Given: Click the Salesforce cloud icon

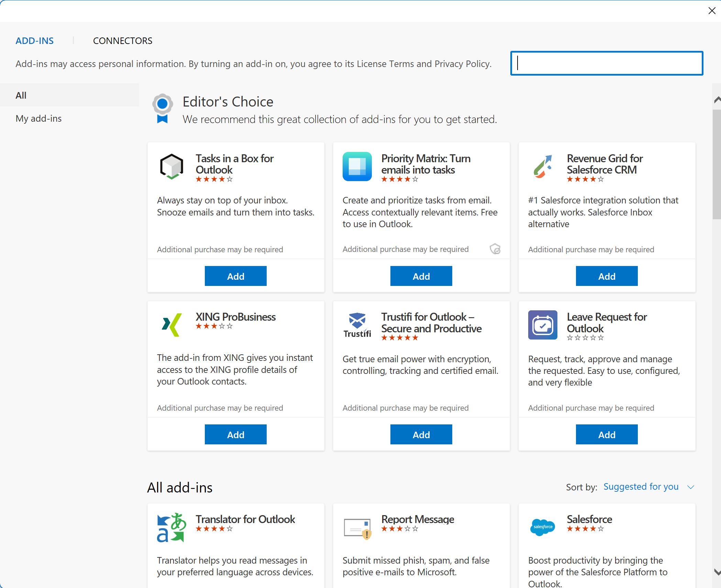Looking at the screenshot, I should 543,527.
